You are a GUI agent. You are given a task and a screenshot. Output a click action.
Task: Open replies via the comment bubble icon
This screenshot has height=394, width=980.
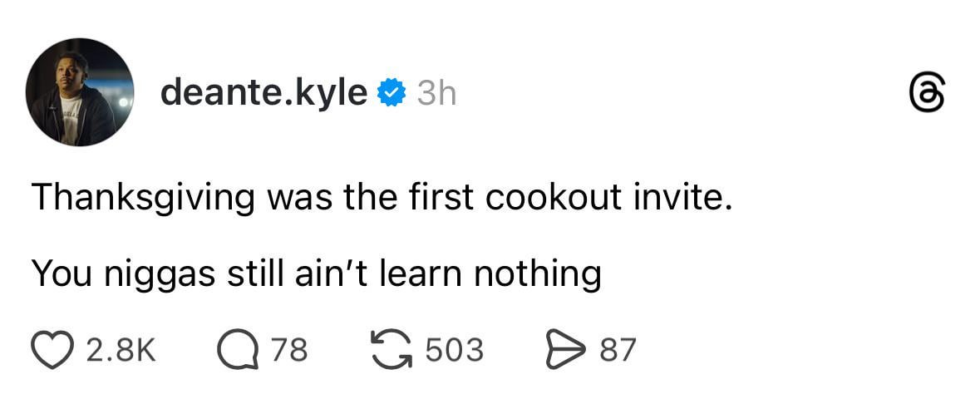237,350
